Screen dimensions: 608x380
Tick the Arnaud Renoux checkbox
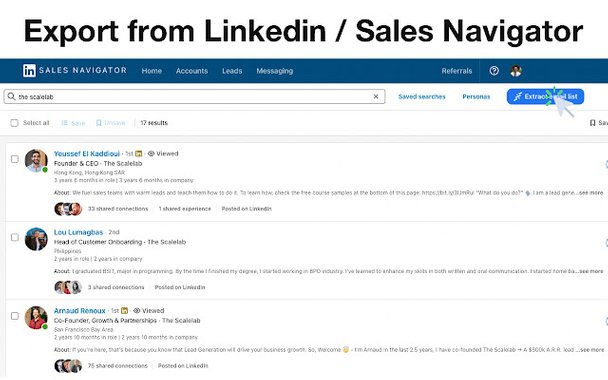click(15, 316)
